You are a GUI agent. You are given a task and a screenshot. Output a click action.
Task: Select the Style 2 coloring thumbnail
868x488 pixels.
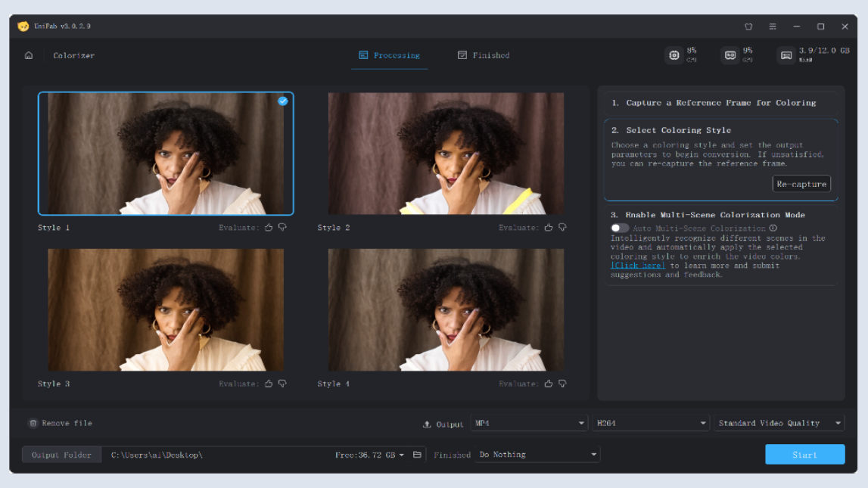pos(446,154)
